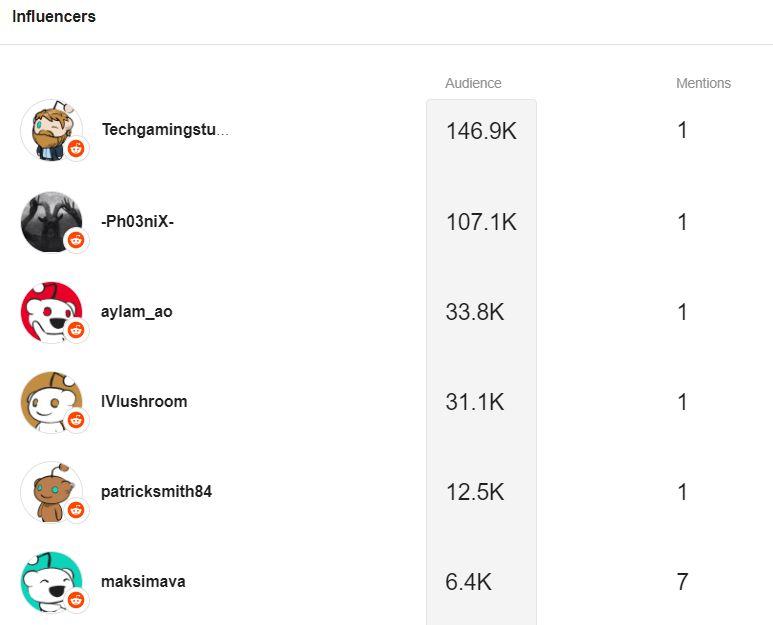Click lVlushroom's brown Snoo avatar
The width and height of the screenshot is (773, 625).
click(48, 399)
